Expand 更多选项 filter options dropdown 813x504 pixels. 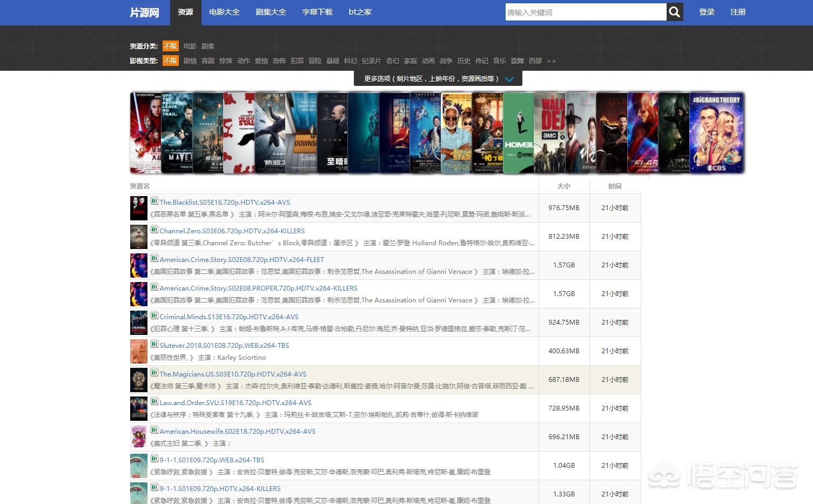point(438,79)
